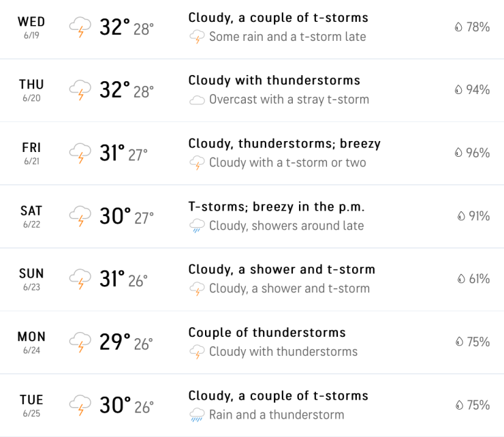
Task: Click the overcast cloud icon on Thursday
Action: (197, 100)
